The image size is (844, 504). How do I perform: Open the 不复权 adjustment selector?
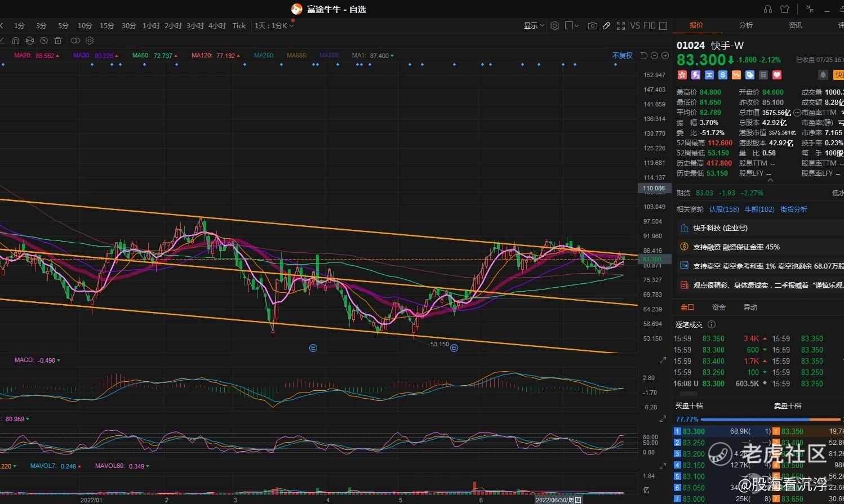(622, 55)
